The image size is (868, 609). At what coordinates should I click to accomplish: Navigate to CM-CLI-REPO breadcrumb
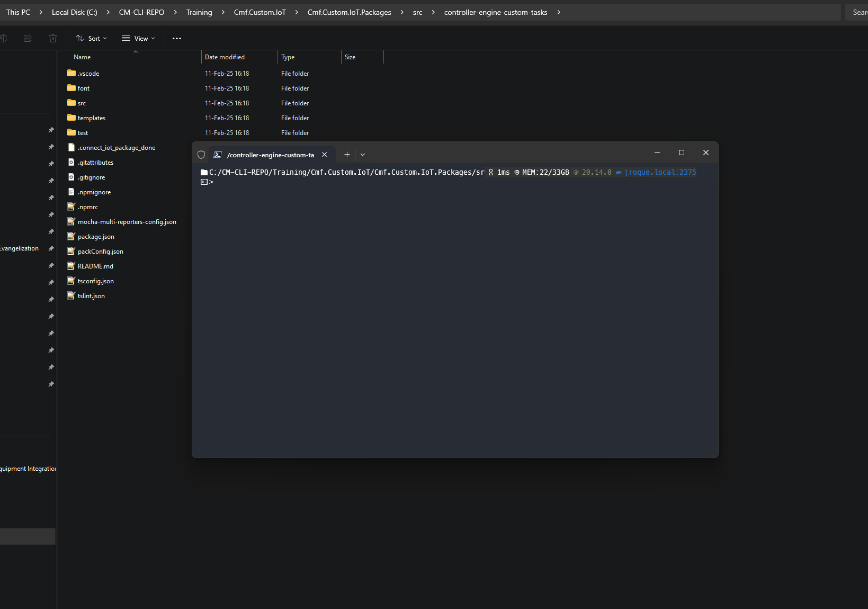point(141,12)
